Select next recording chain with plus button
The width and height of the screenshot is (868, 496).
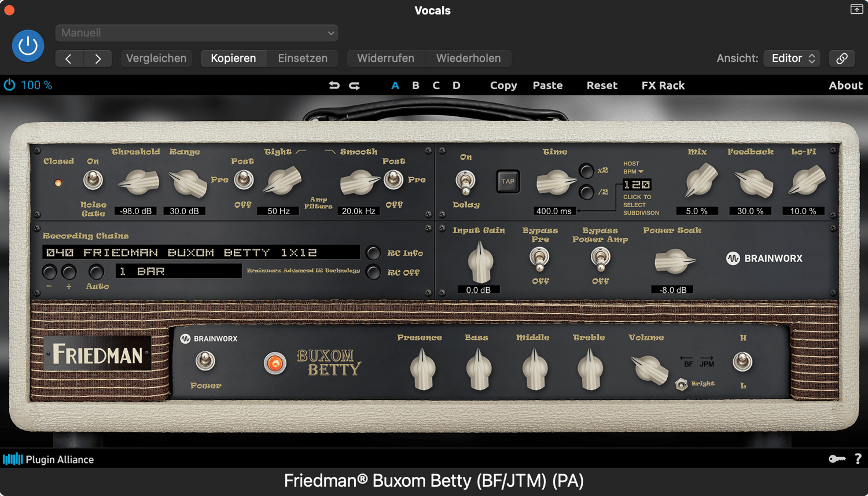tap(69, 271)
